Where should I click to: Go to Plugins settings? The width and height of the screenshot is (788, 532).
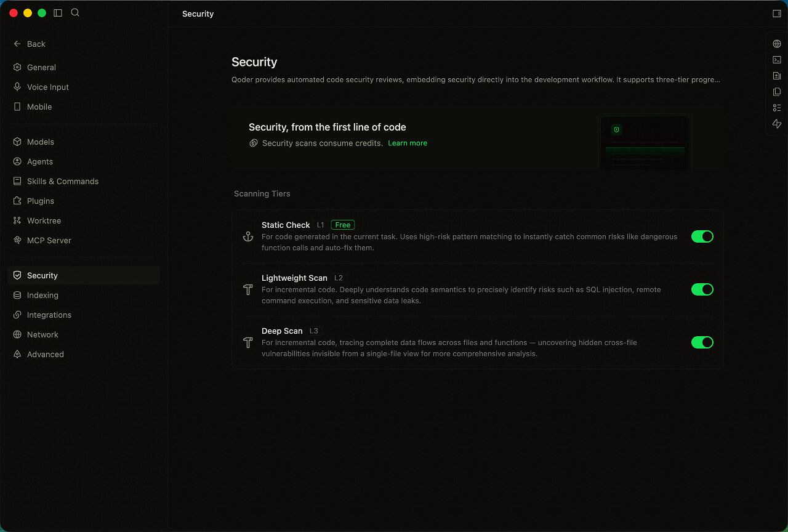(x=84, y=201)
